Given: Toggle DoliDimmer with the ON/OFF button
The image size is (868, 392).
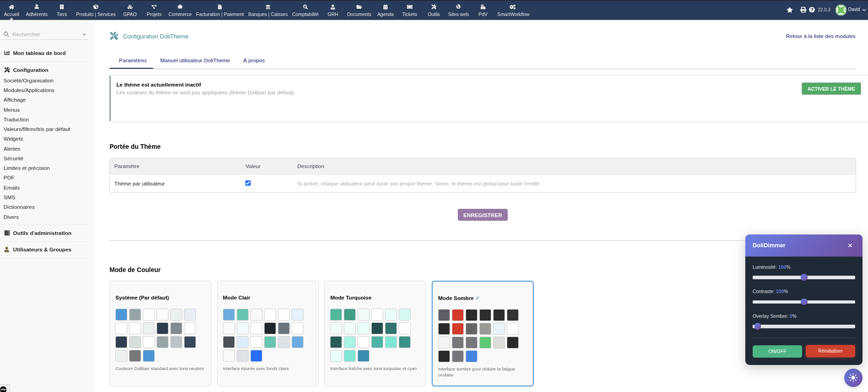Looking at the screenshot, I should [777, 351].
